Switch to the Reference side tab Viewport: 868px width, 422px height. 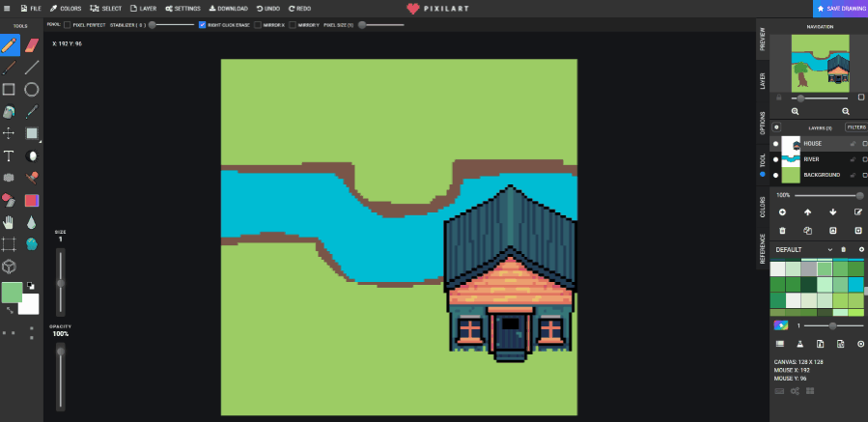(762, 248)
